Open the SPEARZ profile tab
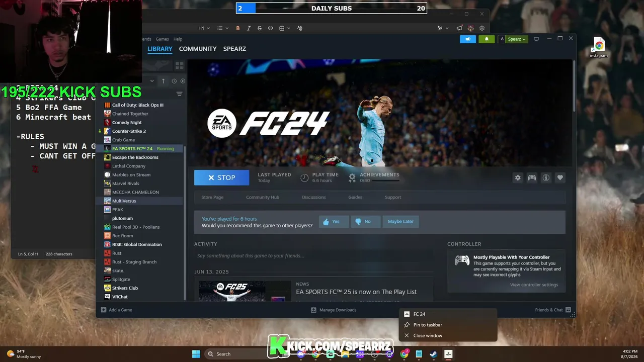Viewport: 644px width, 362px height. [x=234, y=49]
